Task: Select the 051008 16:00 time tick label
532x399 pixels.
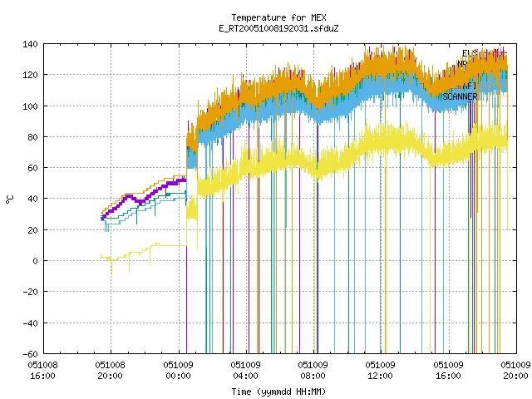Action: tap(42, 371)
